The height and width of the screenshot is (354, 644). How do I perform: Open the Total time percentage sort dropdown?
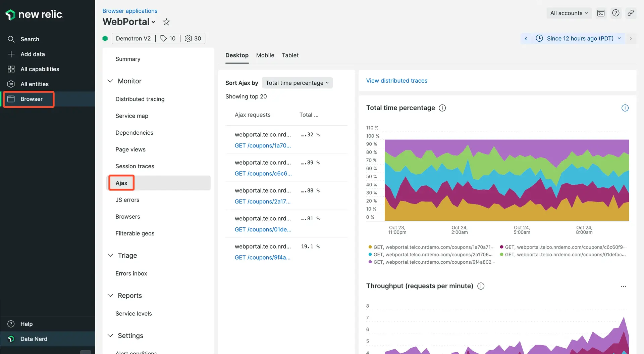297,83
